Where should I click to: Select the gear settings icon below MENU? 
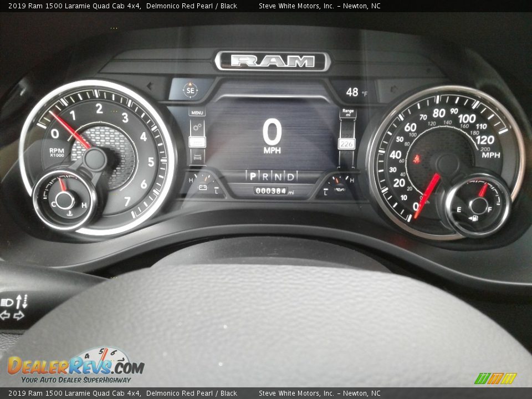click(x=197, y=126)
